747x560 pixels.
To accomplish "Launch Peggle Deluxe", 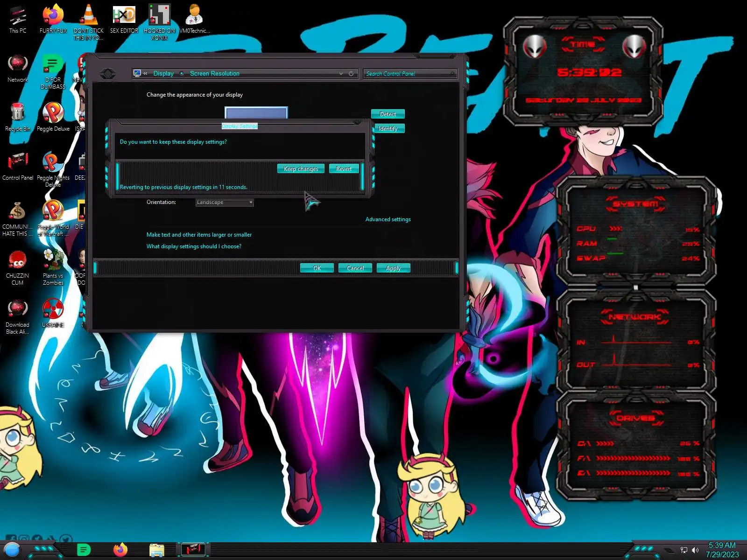I will tap(53, 117).
